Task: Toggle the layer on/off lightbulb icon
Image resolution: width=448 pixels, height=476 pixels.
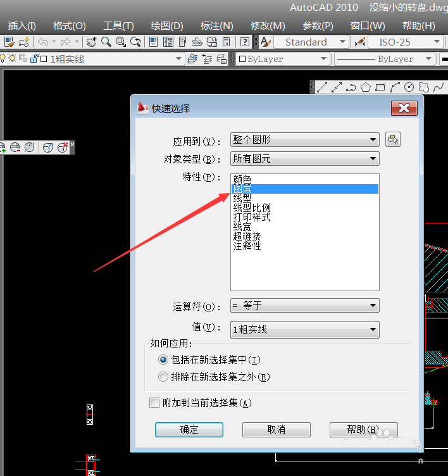Action: point(3,58)
